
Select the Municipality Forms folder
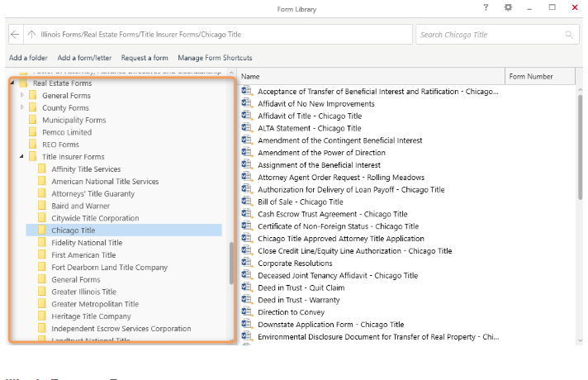coord(73,120)
